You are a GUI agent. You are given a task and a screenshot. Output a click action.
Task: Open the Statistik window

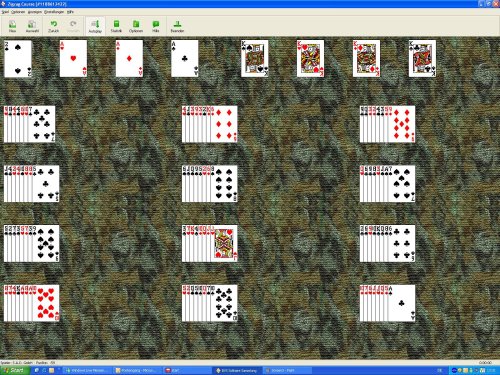[116, 26]
